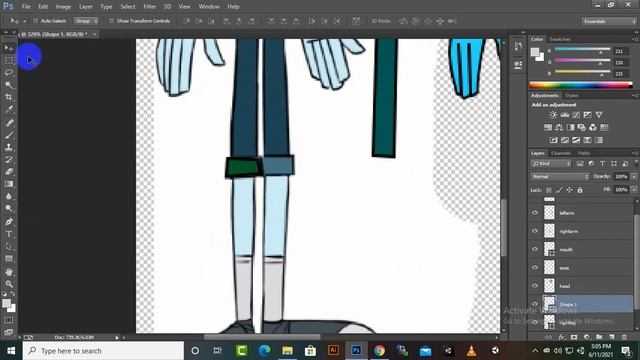The width and height of the screenshot is (640, 360).
Task: Open Chrome from the taskbar
Action: coord(379,351)
